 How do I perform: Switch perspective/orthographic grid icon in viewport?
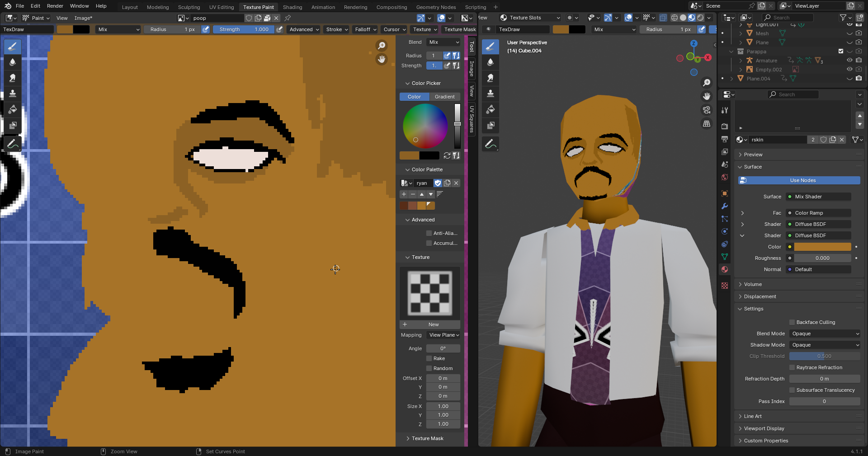pyautogui.click(x=707, y=123)
